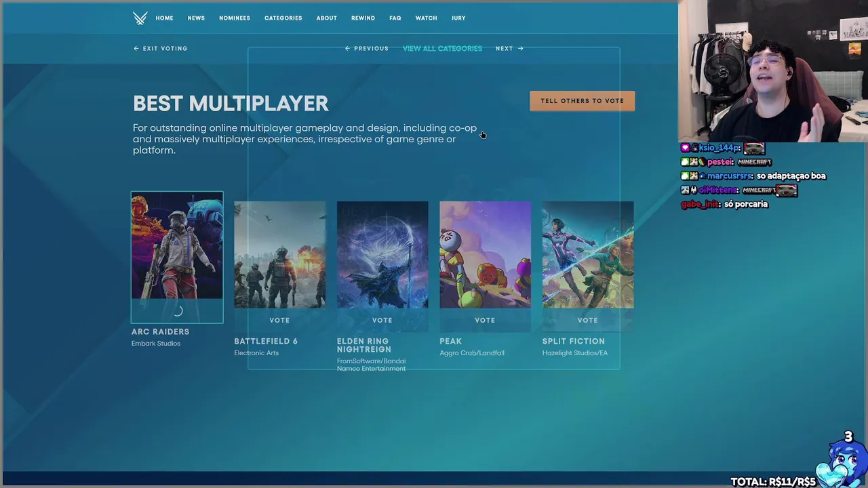Open the REWIND menu item
This screenshot has height=488, width=868.
(363, 18)
